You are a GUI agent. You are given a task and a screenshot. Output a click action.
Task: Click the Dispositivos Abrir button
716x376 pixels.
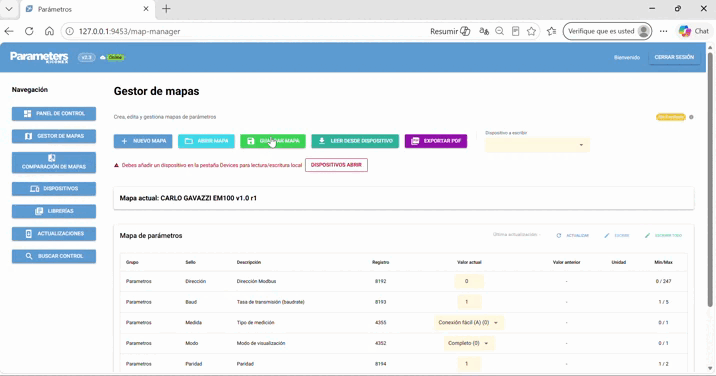[x=336, y=165]
